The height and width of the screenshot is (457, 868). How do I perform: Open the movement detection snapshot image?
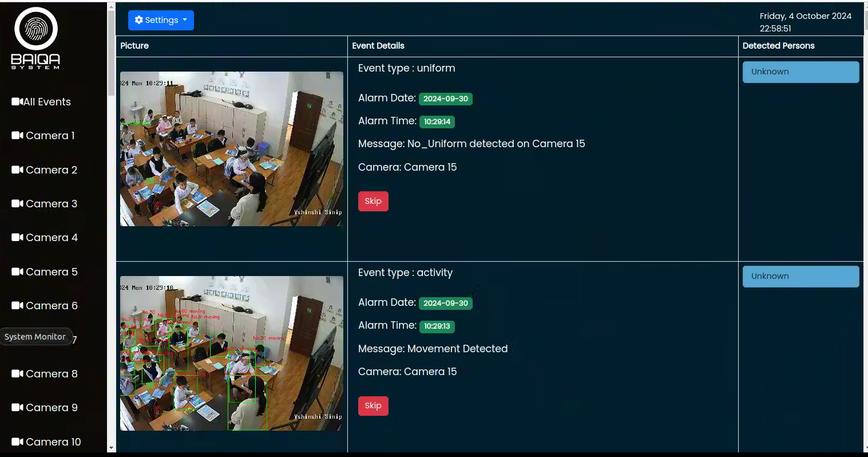231,353
